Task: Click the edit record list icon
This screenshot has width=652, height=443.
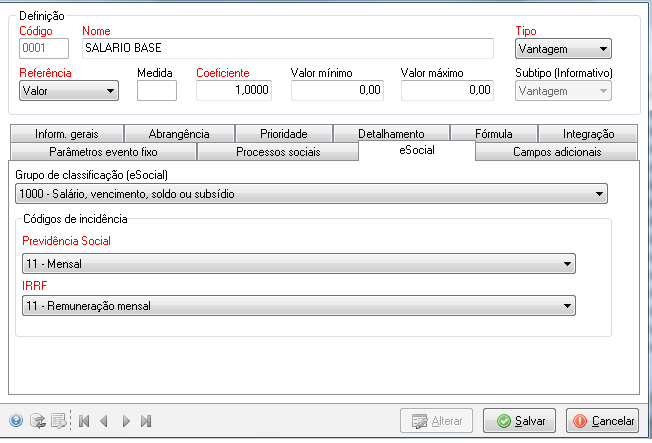Action: click(x=58, y=421)
